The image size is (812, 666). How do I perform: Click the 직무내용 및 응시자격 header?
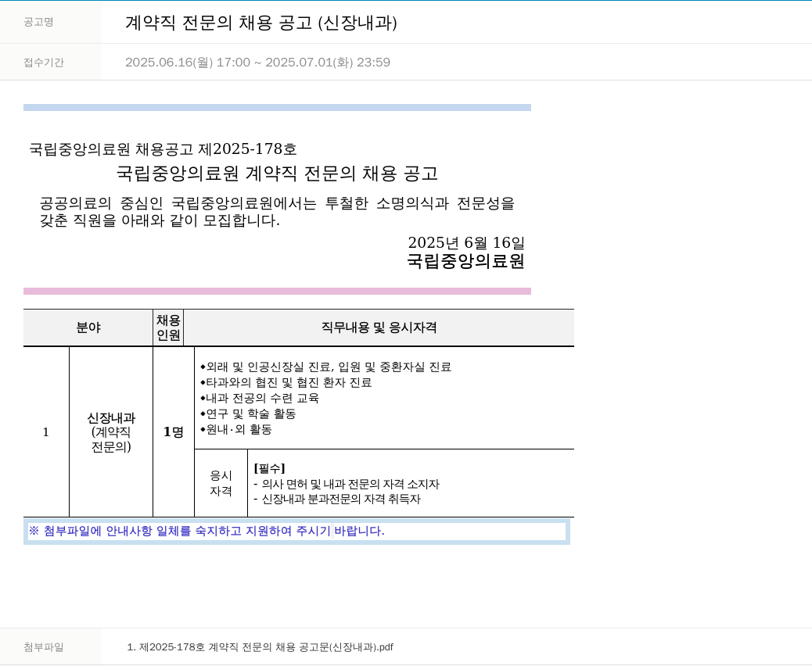(x=379, y=328)
